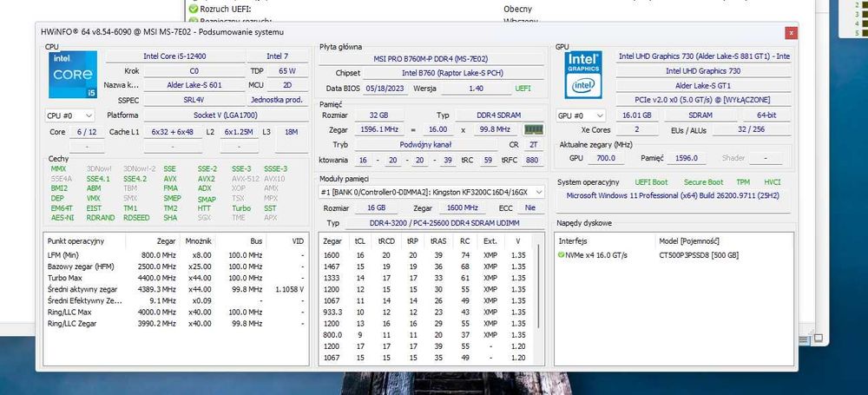The width and height of the screenshot is (868, 395).
Task: Select the Ring/LLC Max row
Action: point(176,312)
